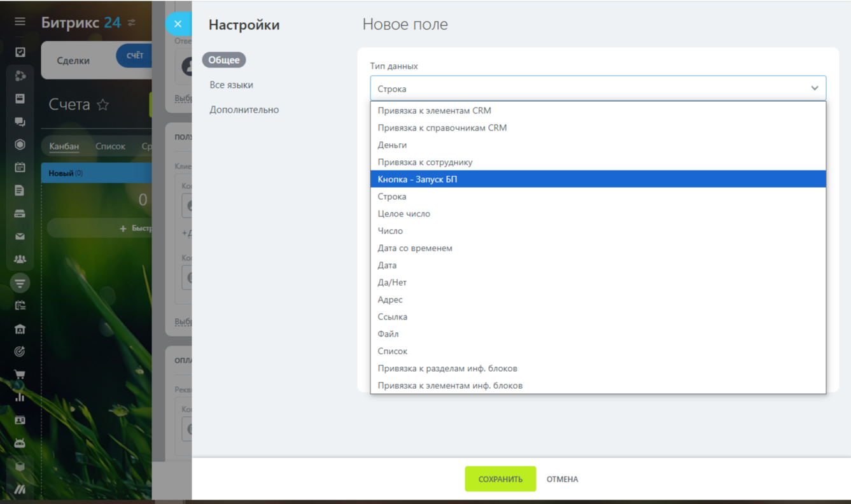The image size is (851, 504).
Task: Open the Calendar icon in the sidebar
Action: tap(20, 167)
